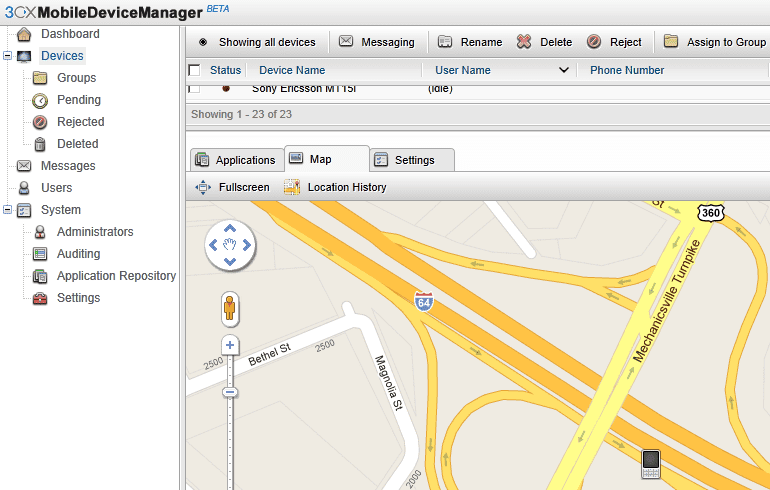Image resolution: width=770 pixels, height=490 pixels.
Task: Open the Dashboard home icon
Action: [x=24, y=34]
